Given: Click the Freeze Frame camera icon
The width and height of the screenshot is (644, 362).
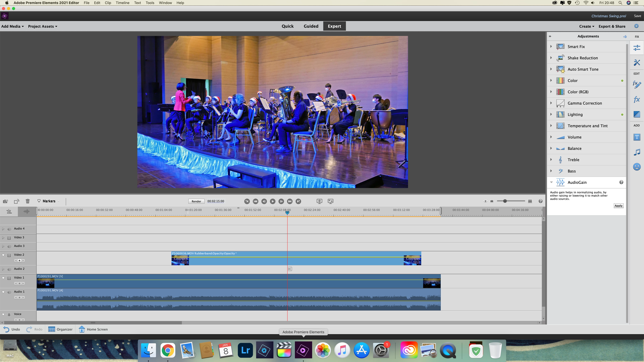Looking at the screenshot, I should pos(5,201).
